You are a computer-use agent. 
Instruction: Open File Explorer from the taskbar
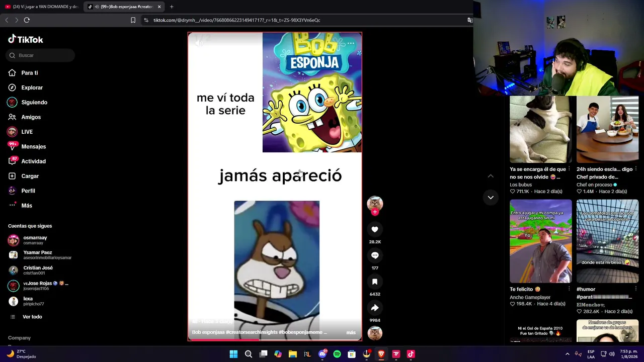tap(293, 354)
